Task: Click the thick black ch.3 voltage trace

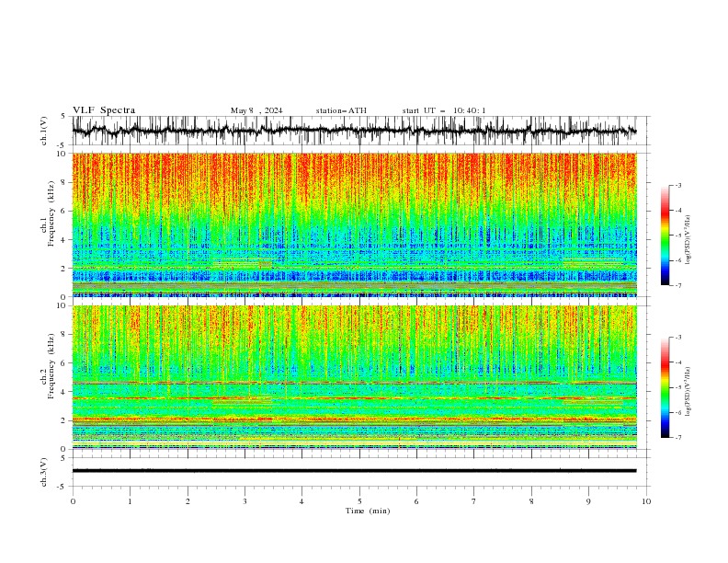Action: tap(354, 471)
